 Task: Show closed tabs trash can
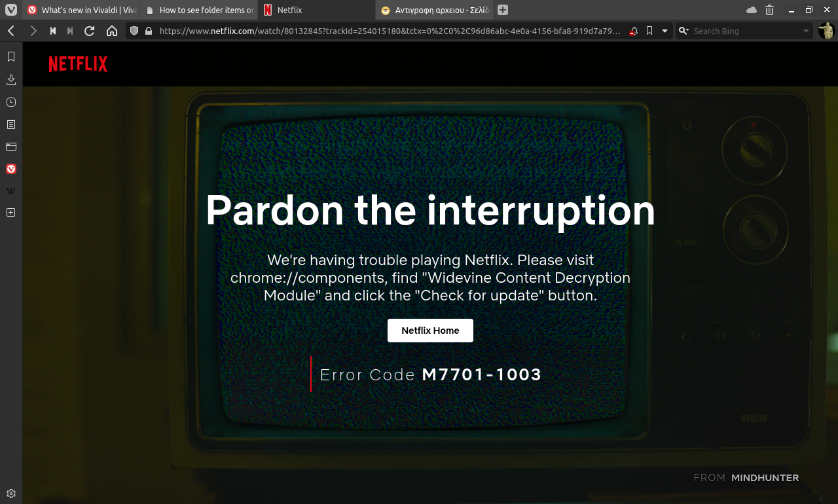(x=770, y=10)
